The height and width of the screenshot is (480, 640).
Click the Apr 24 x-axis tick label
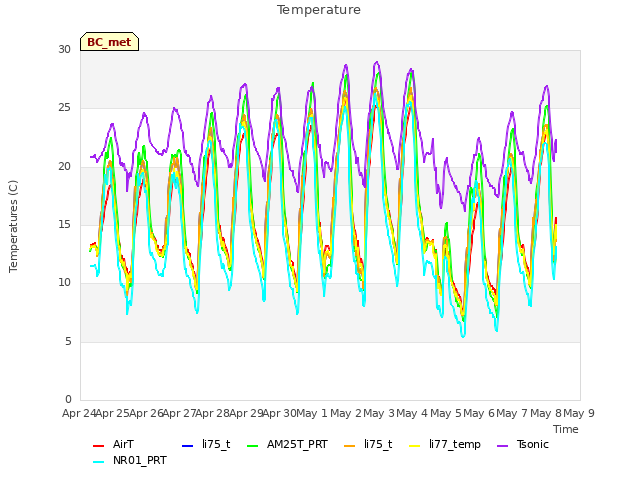[79, 413]
